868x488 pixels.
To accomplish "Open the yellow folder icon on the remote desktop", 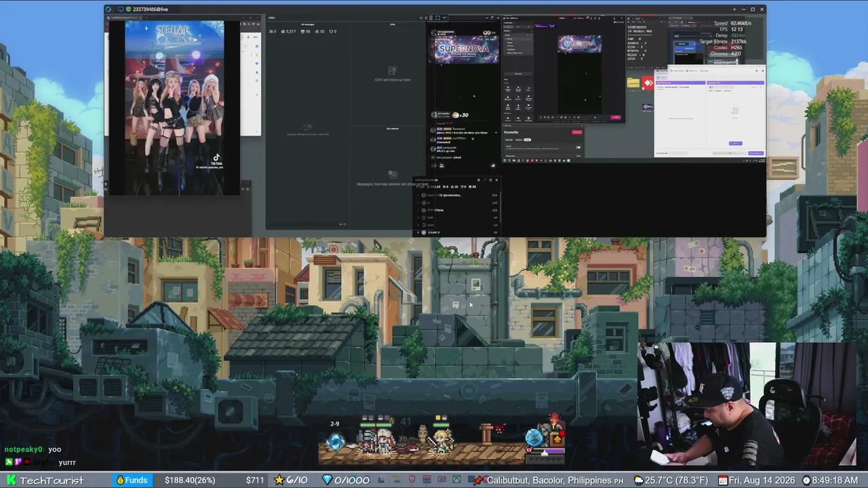I will click(633, 83).
